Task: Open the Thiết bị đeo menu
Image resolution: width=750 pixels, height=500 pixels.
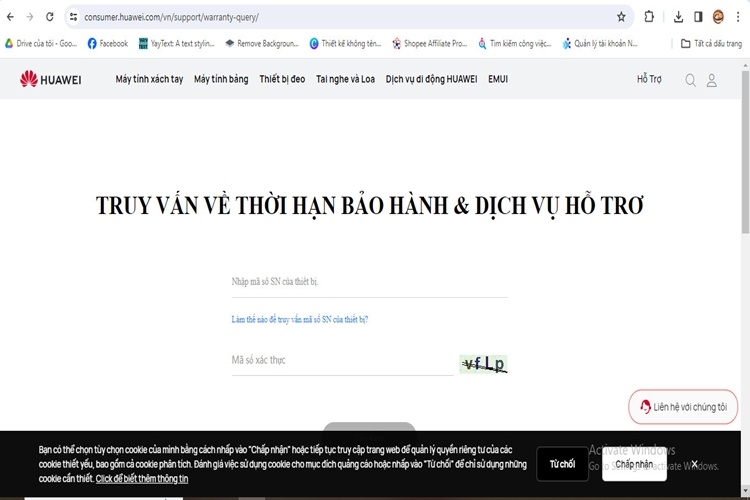Action: [x=282, y=79]
